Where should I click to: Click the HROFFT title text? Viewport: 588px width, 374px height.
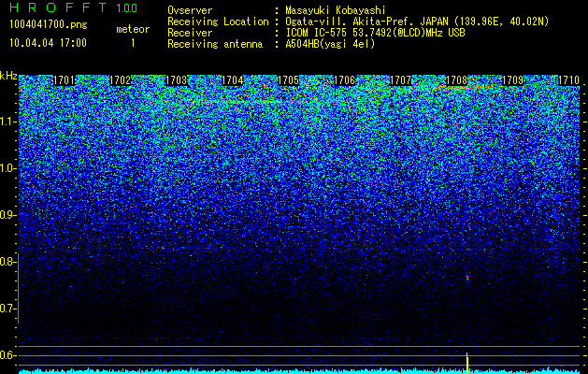(x=58, y=7)
